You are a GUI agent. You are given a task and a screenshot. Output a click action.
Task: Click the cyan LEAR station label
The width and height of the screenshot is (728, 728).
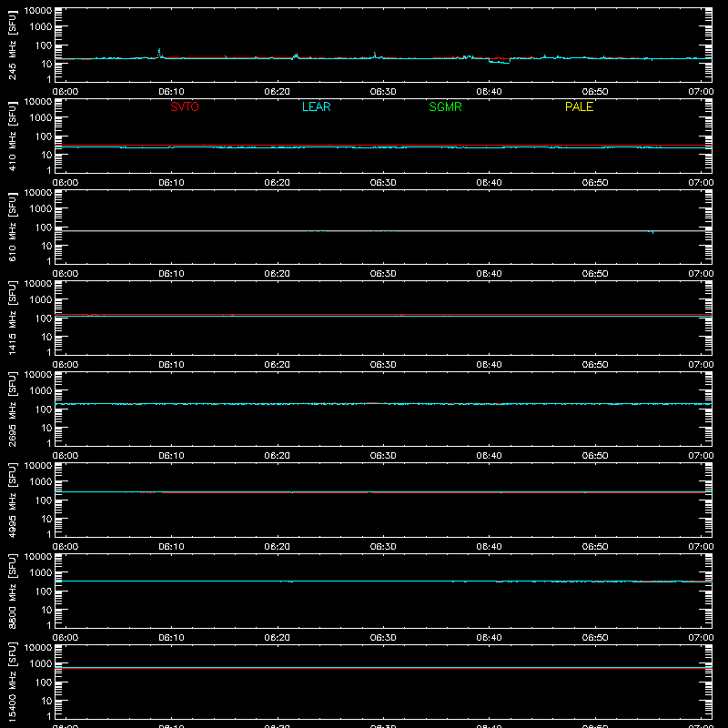tap(316, 106)
